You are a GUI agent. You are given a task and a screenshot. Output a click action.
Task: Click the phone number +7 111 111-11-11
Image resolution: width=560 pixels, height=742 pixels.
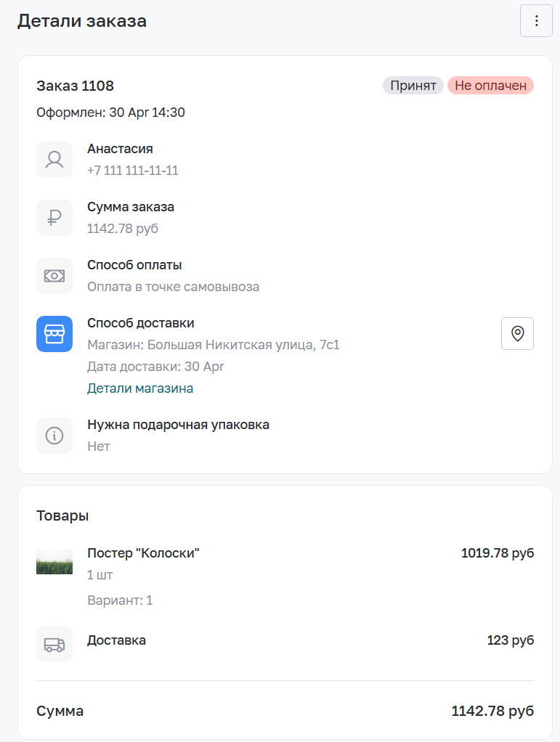pos(132,171)
